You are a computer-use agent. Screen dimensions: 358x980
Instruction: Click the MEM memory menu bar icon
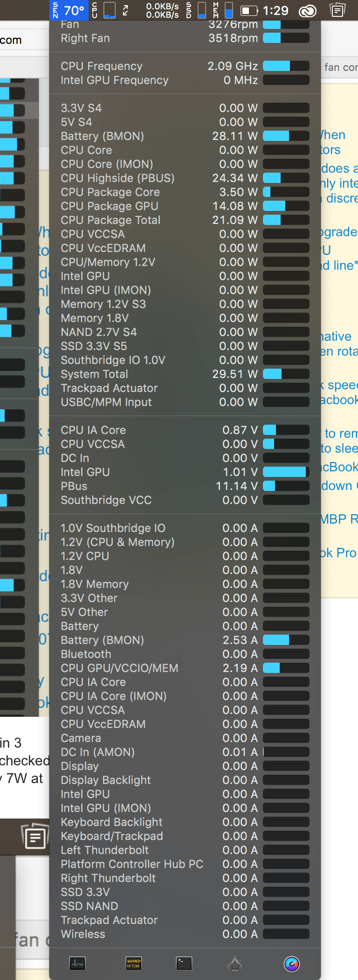pyautogui.click(x=217, y=10)
